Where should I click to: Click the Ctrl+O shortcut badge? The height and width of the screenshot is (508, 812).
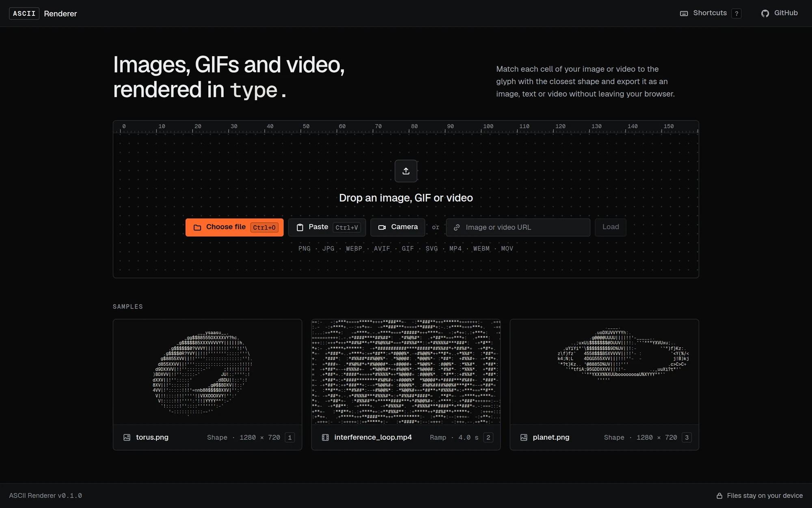(x=264, y=228)
